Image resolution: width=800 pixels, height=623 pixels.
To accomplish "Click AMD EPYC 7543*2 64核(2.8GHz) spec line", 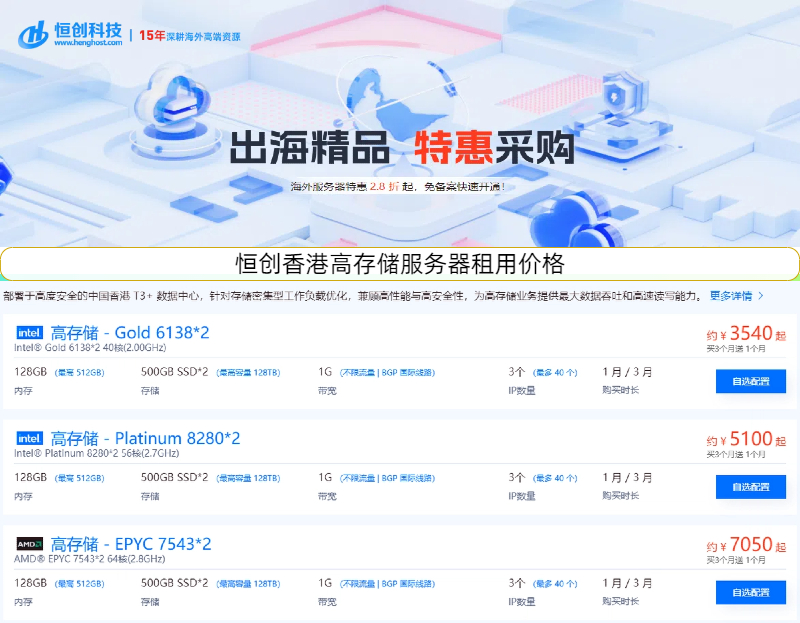I will pos(90,559).
